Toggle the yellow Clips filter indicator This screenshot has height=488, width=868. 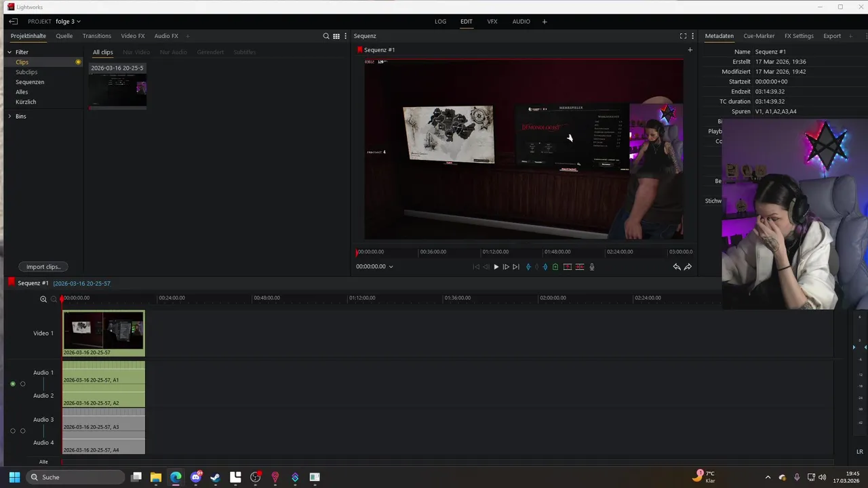point(78,62)
